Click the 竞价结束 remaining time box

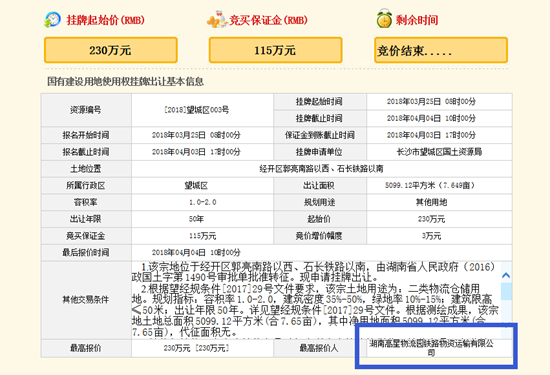441,50
